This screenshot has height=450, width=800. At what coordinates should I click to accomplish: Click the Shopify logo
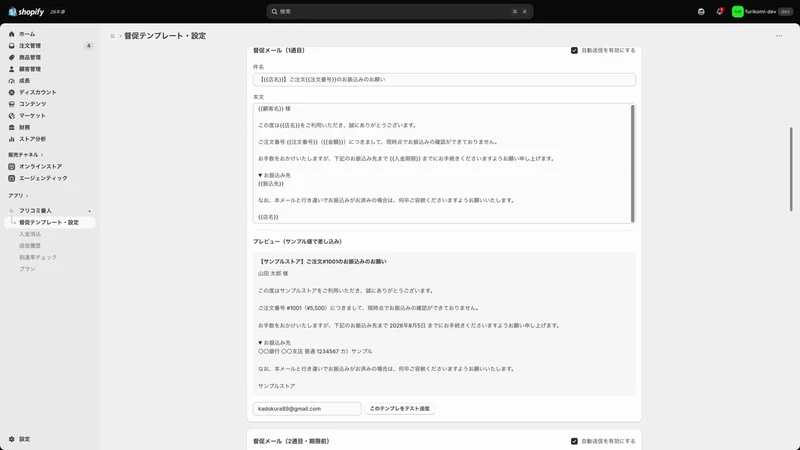26,12
